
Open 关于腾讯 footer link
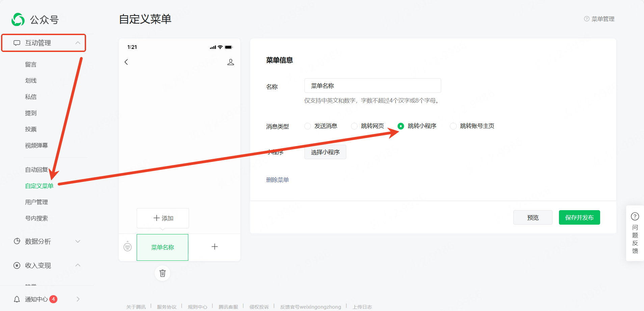click(136, 307)
